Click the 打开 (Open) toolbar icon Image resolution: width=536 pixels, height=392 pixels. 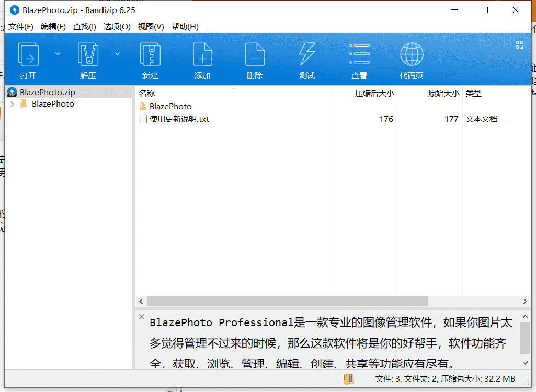28,54
